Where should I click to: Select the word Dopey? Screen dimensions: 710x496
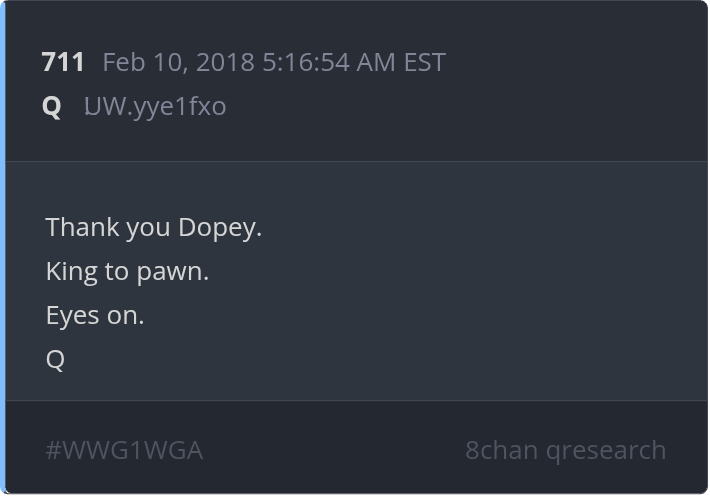coord(220,227)
